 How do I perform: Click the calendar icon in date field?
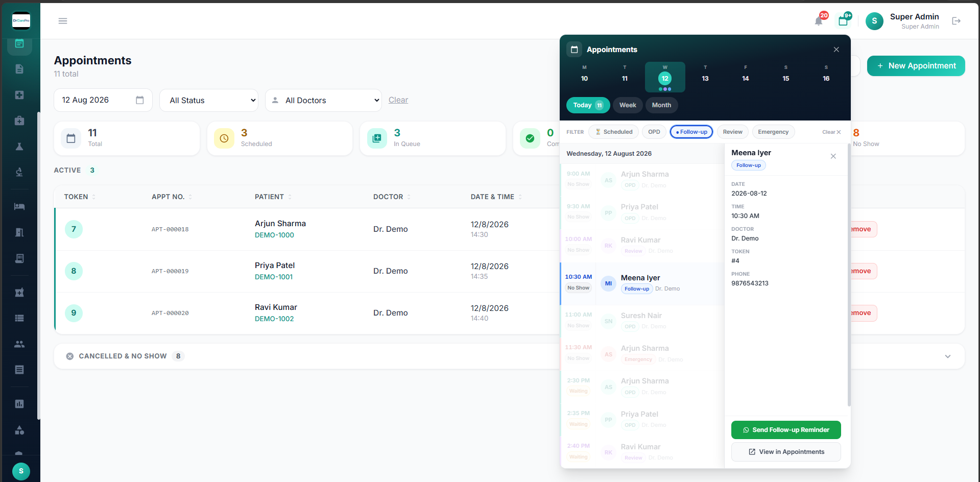click(139, 100)
